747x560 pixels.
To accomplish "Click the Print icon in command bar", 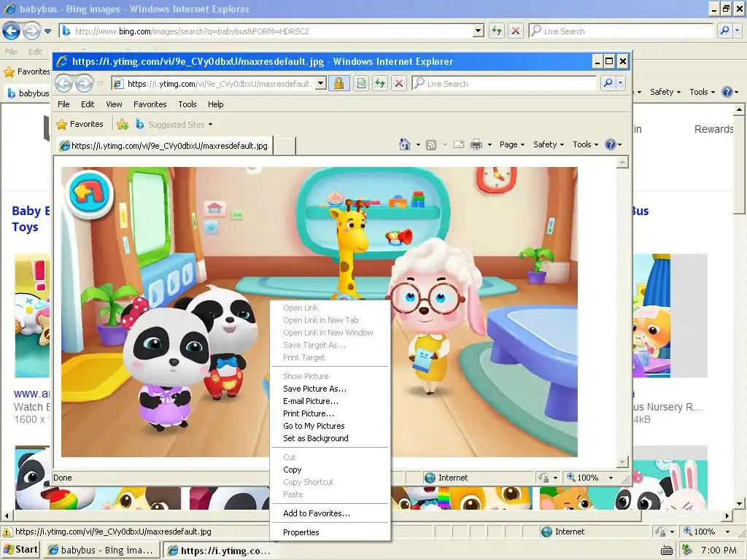I will (476, 144).
